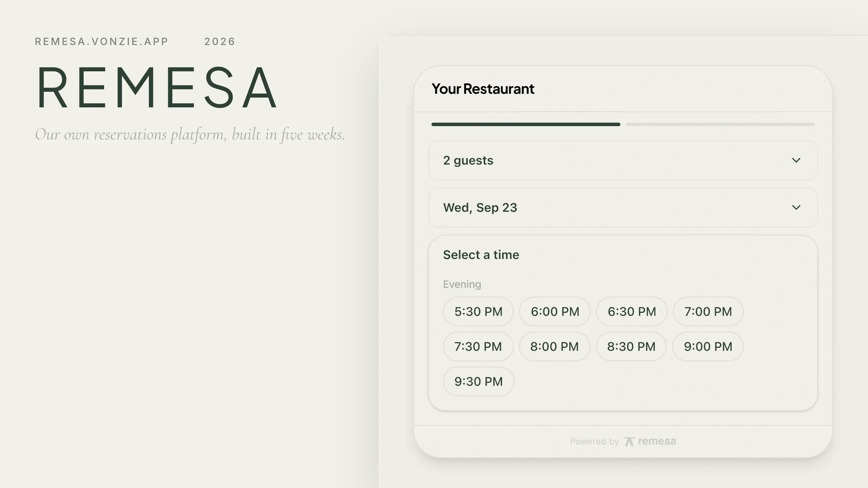
Task: Click the large REMESA title
Action: click(x=157, y=88)
